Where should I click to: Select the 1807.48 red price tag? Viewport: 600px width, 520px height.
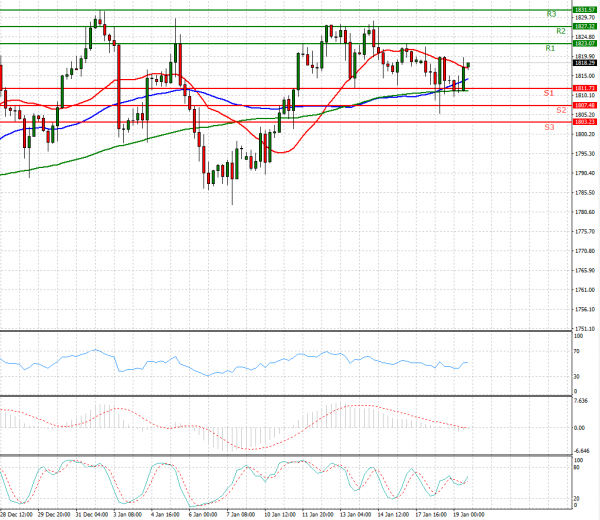[x=586, y=105]
